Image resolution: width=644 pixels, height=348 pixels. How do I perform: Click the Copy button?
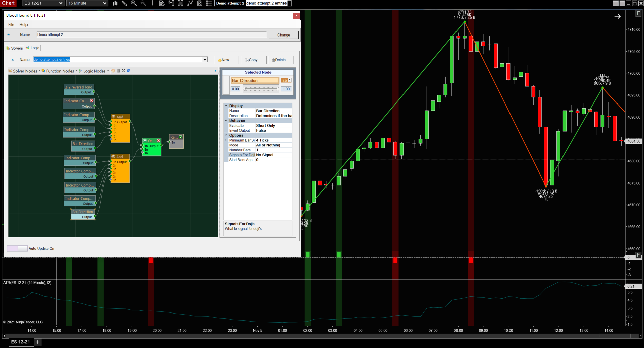tap(254, 60)
